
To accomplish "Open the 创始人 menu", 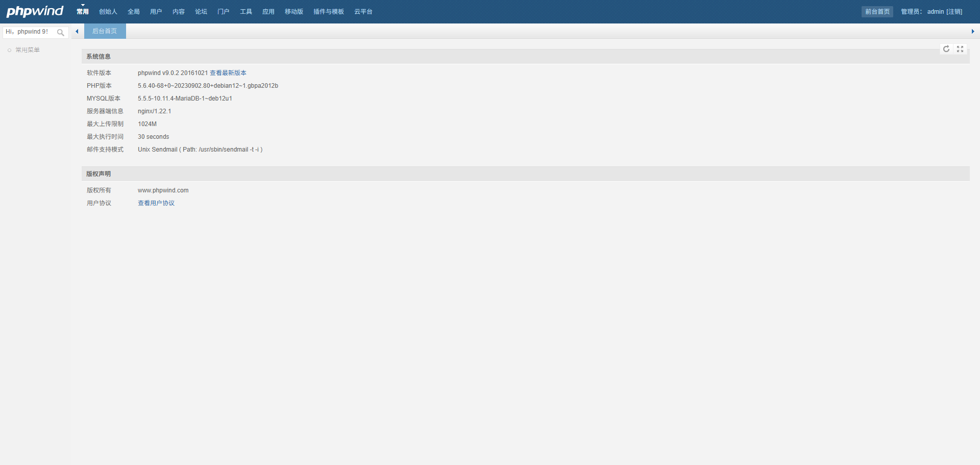I will click(108, 12).
